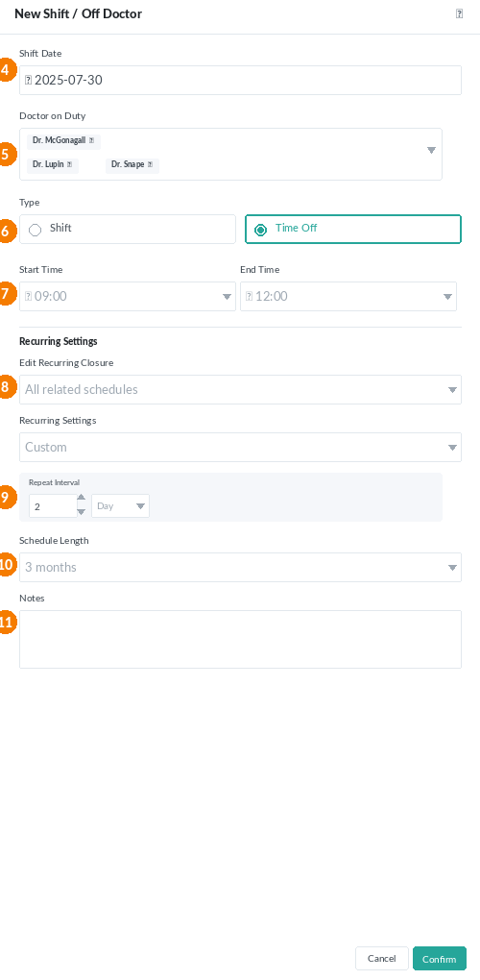Click the Confirm button
This screenshot has height=980, width=480.
[440, 958]
